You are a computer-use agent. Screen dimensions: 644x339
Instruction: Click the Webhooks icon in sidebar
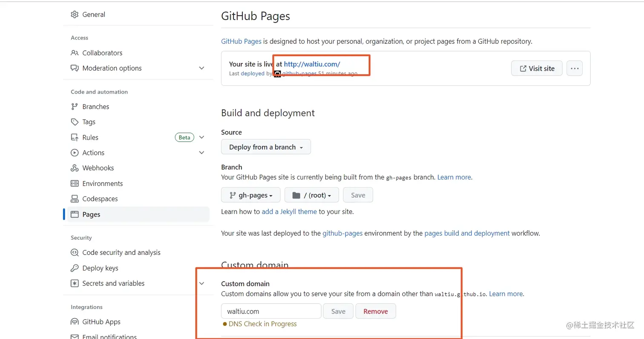75,168
